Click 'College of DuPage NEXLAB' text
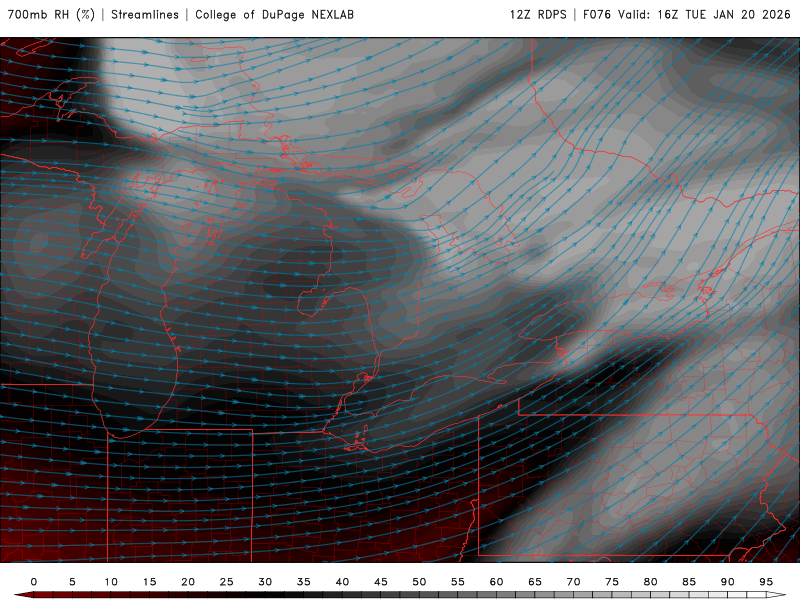The height and width of the screenshot is (600, 800). tap(274, 15)
